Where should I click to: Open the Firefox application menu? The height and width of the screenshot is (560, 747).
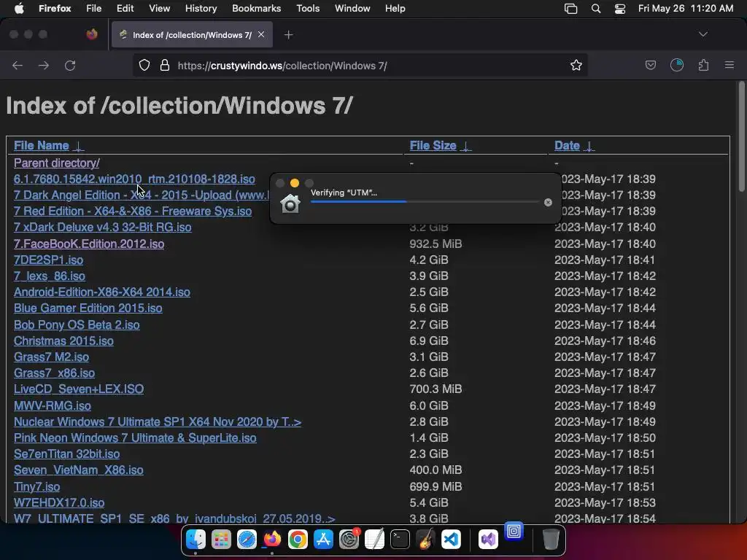click(55, 9)
